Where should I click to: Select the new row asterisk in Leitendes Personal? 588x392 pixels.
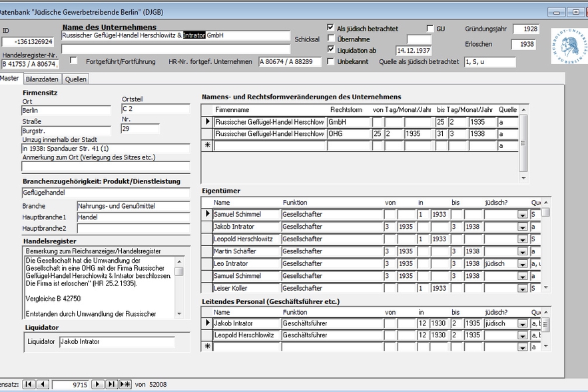(207, 347)
